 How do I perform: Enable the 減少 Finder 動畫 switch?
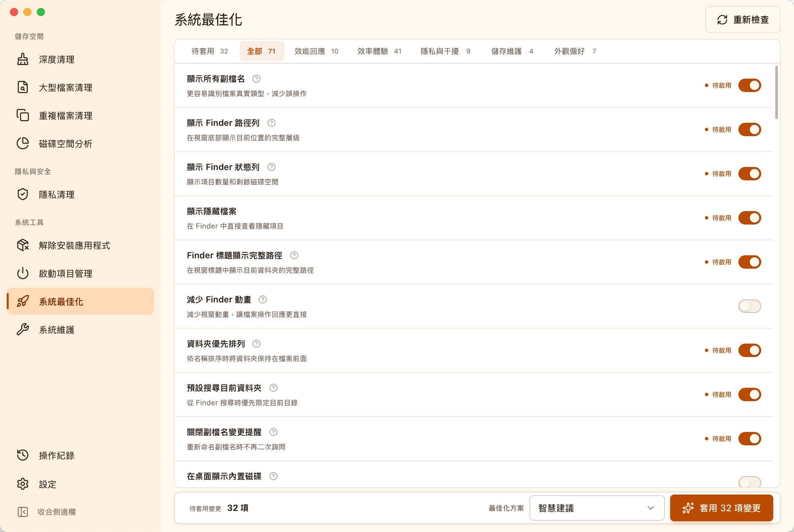pyautogui.click(x=749, y=306)
